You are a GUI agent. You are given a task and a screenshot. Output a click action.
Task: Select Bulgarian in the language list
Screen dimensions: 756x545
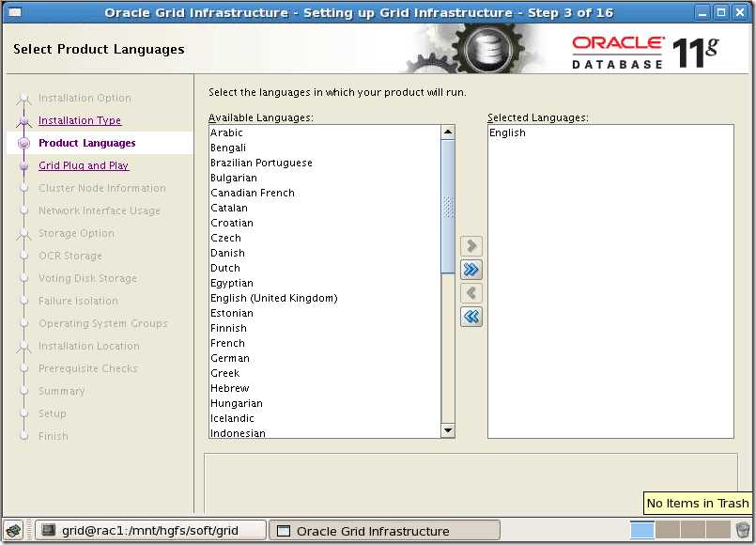[325, 178]
